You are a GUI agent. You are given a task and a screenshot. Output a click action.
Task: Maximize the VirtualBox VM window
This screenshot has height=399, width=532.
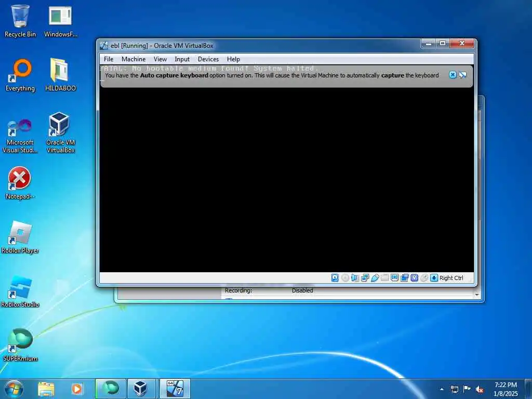pos(443,44)
